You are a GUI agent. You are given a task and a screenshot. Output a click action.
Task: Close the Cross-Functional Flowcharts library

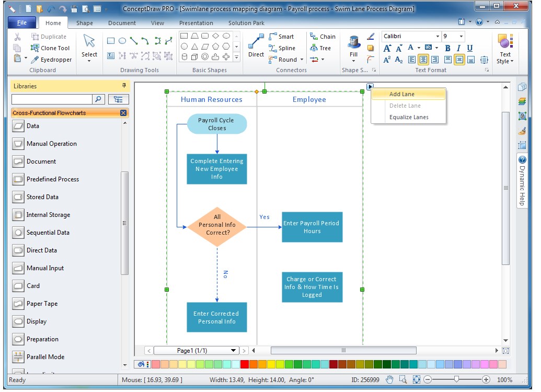tap(123, 113)
